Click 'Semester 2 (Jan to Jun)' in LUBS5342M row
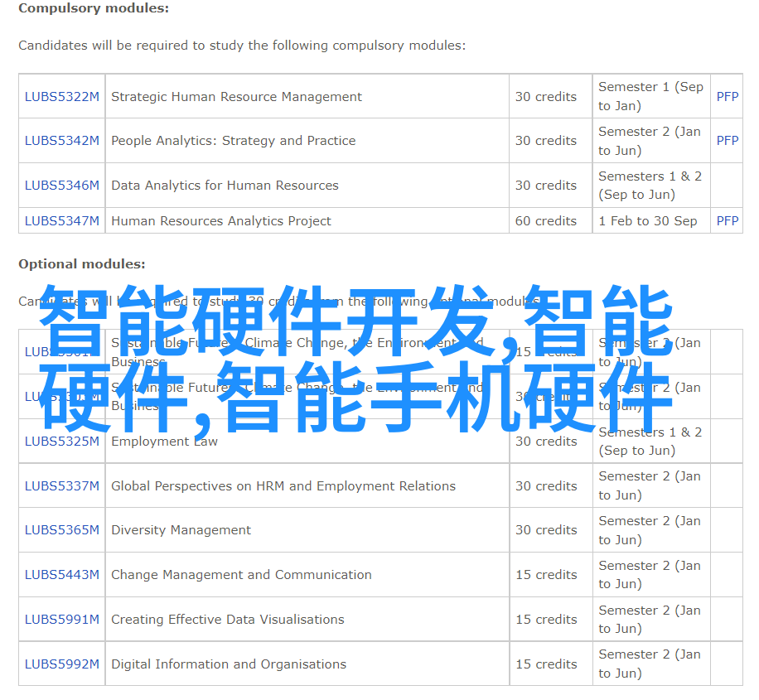Image resolution: width=759 pixels, height=700 pixels. pos(650,140)
